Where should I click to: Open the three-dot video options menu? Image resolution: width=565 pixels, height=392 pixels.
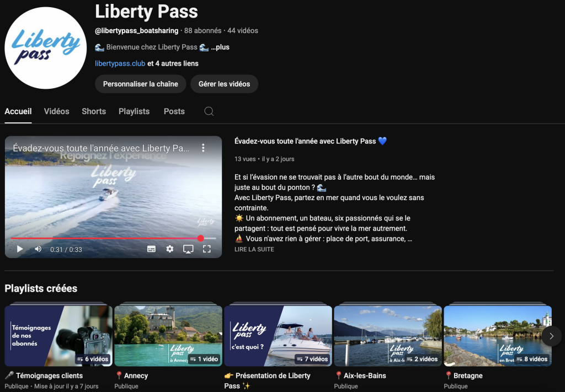(x=203, y=148)
